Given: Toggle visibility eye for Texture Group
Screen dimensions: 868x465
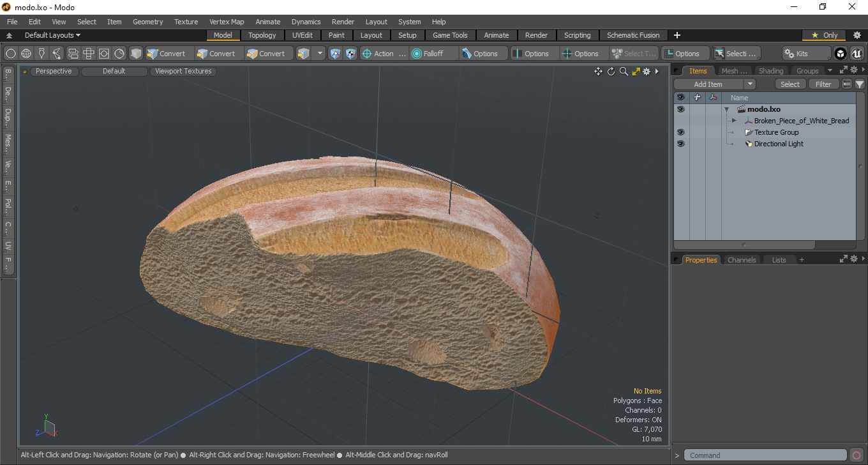Looking at the screenshot, I should (680, 132).
